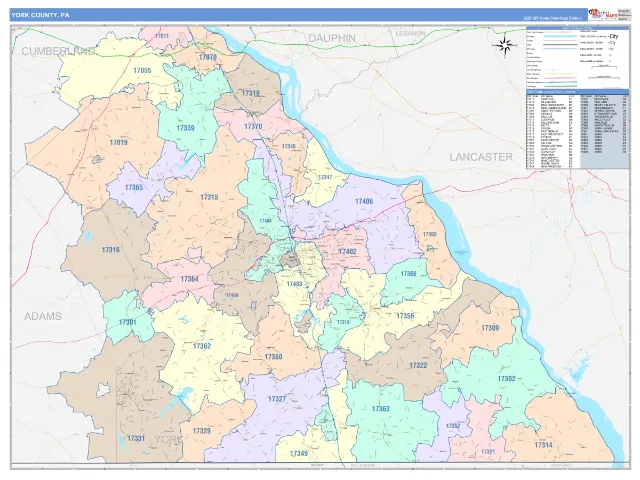Viewport: 640px width, 480px height.
Task: Click the compass rose on the map
Action: point(505,45)
